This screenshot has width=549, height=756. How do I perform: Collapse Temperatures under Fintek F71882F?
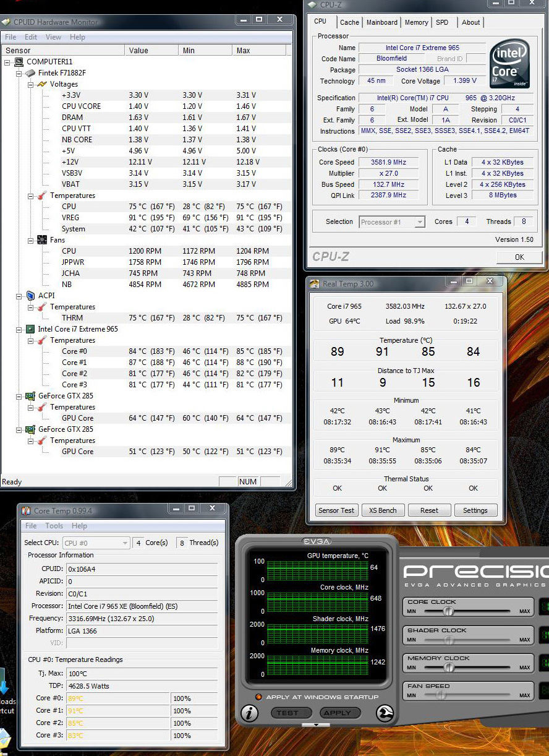click(x=30, y=195)
